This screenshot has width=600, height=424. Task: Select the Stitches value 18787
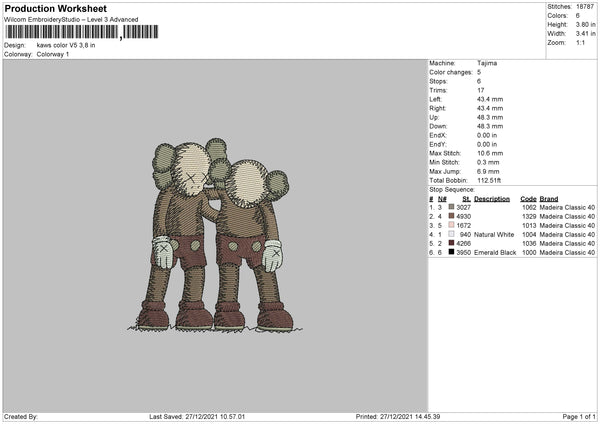tap(585, 7)
